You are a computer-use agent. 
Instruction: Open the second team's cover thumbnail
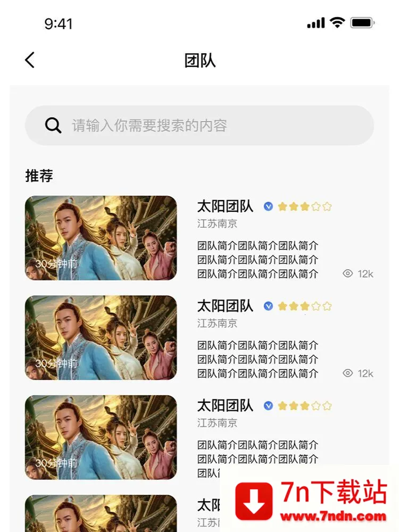(101, 337)
